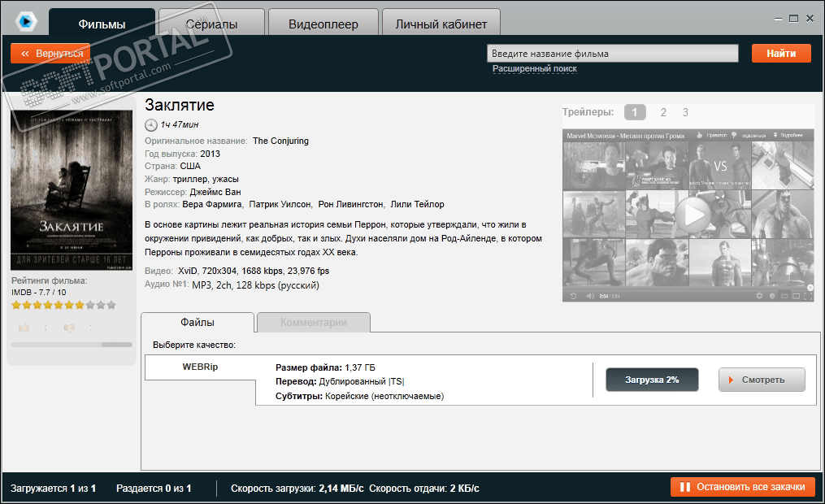Click the trailer title Marvel Мстители text
Screen dimensions: 825x504
(626, 136)
